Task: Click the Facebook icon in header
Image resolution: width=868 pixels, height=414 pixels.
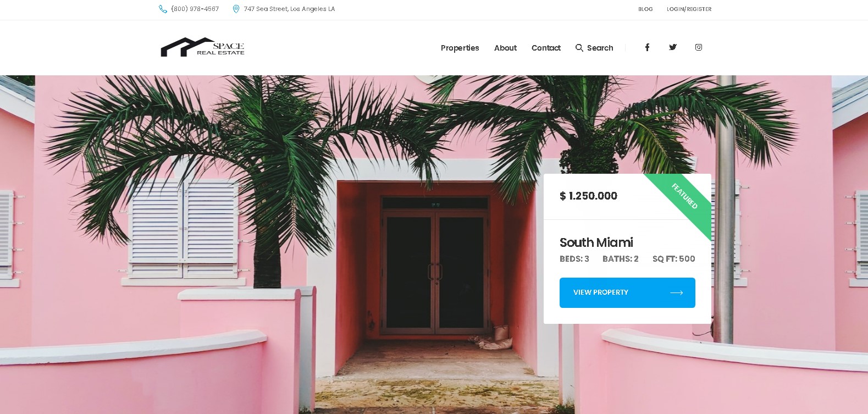Action: pyautogui.click(x=647, y=47)
